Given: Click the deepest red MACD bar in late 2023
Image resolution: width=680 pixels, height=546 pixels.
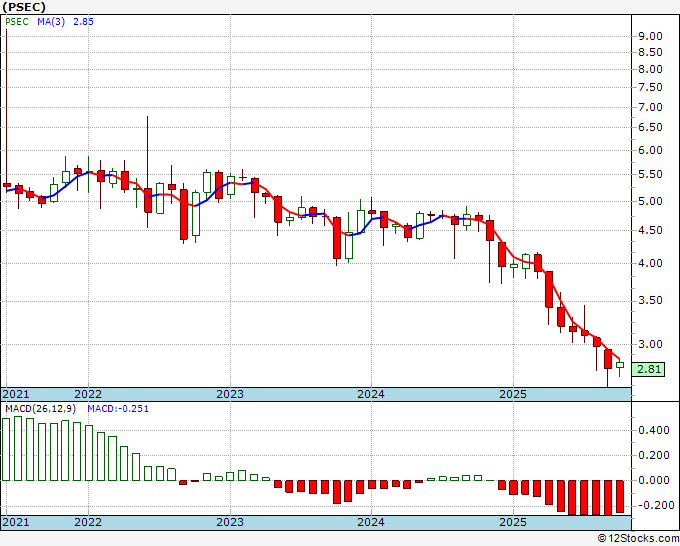Looking at the screenshot, I should 337,492.
